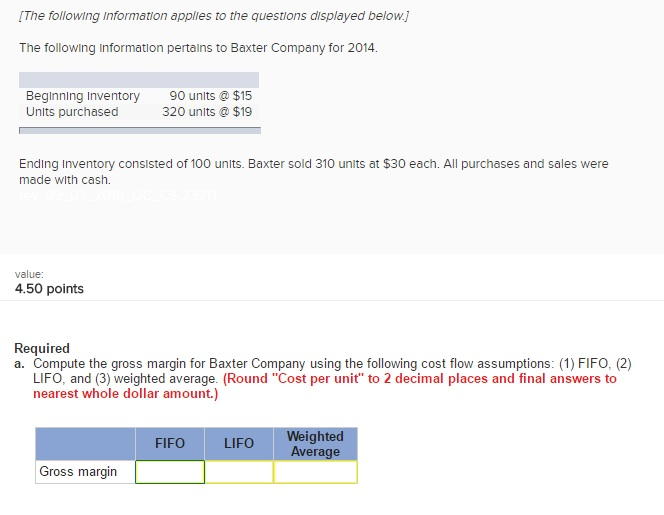Click the 90 units @ $15 cell

tap(210, 96)
